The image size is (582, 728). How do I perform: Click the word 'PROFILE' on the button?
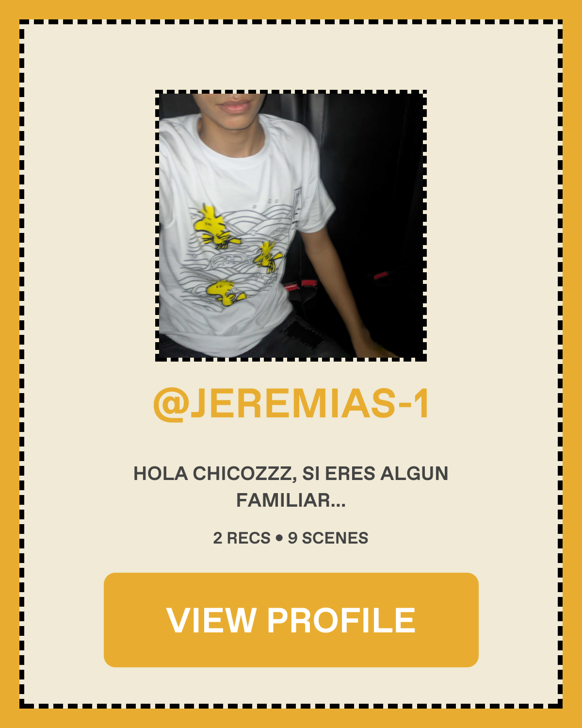point(341,620)
